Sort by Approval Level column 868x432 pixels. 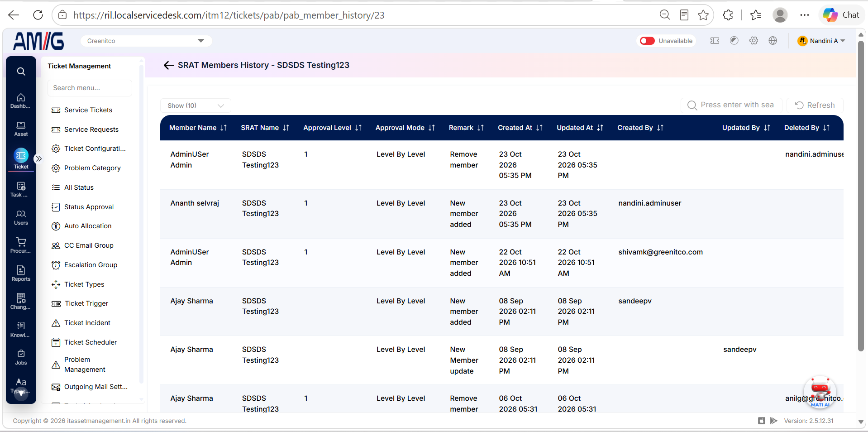point(332,128)
